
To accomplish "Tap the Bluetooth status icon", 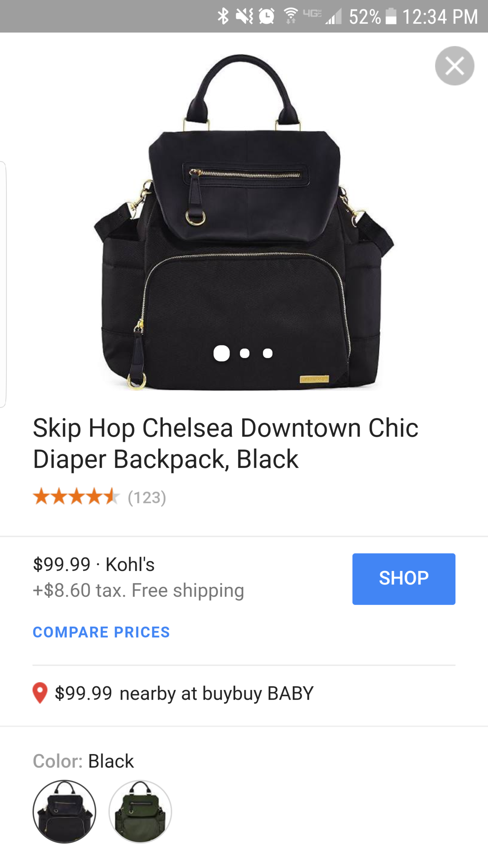I will (x=223, y=17).
